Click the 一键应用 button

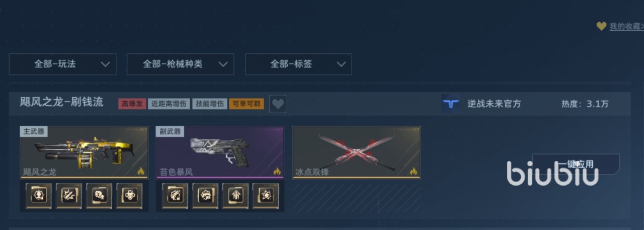click(576, 165)
